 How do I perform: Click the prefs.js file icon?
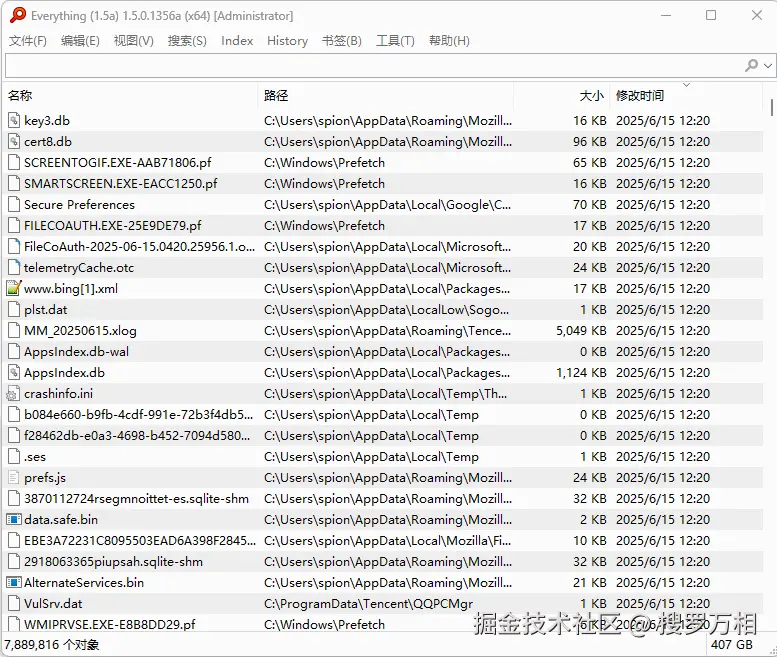click(x=14, y=478)
